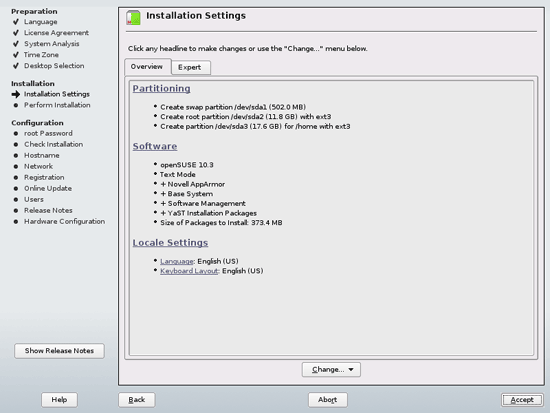Open the Help button

point(59,400)
